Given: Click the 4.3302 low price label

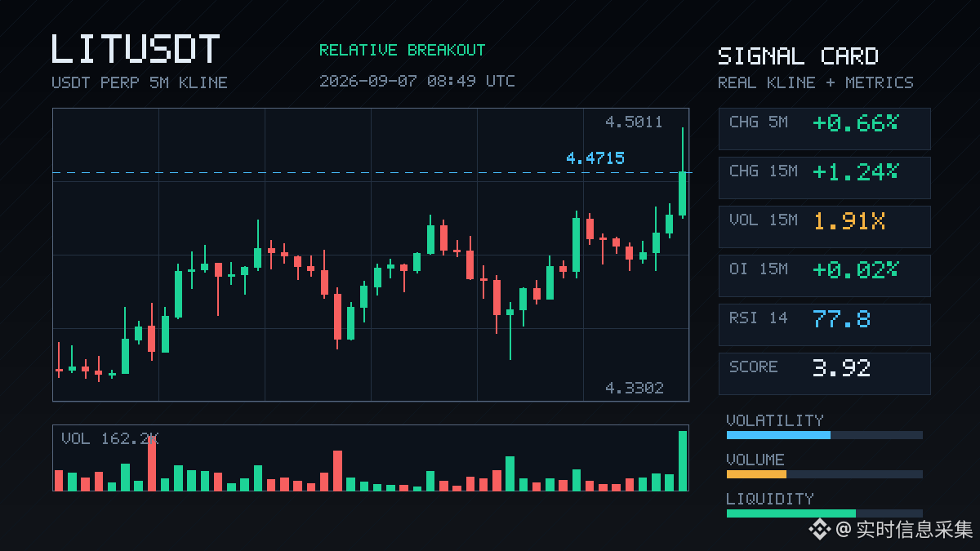Looking at the screenshot, I should [x=634, y=388].
